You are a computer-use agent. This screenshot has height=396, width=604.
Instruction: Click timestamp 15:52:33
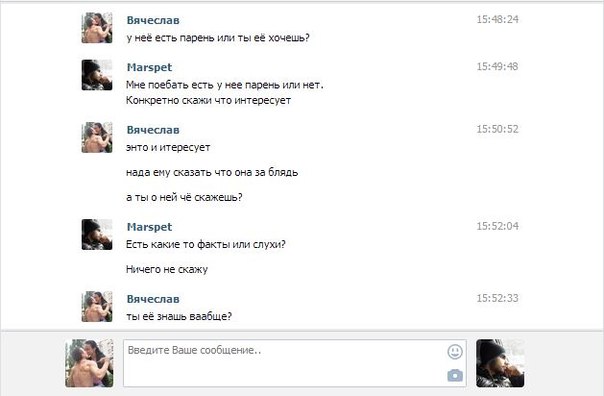(x=497, y=299)
